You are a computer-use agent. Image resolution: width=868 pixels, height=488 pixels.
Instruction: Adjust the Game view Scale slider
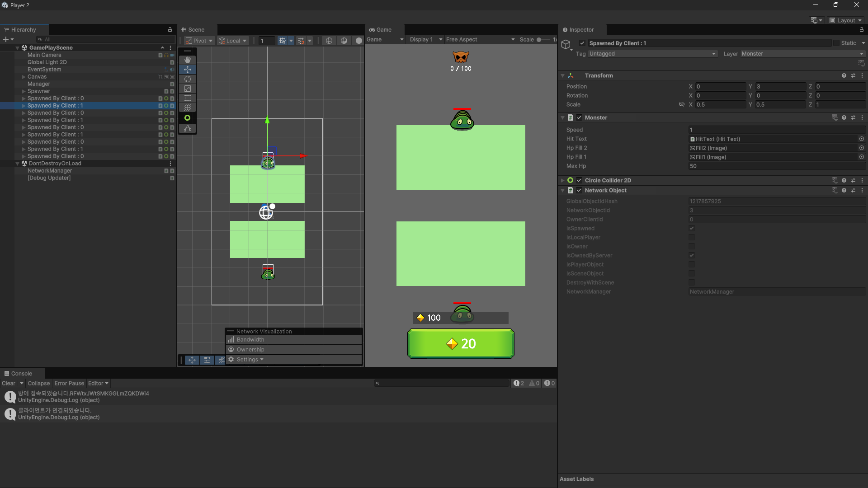pos(544,40)
